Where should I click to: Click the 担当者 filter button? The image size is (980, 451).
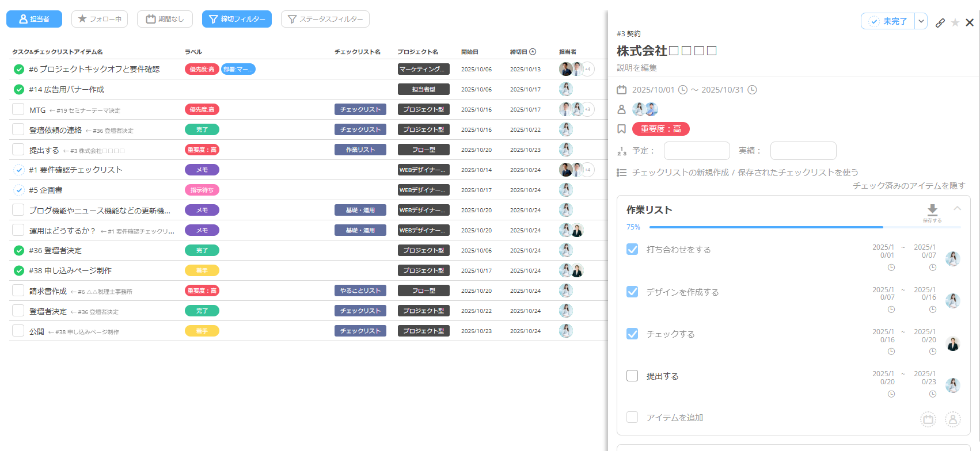pyautogui.click(x=34, y=19)
